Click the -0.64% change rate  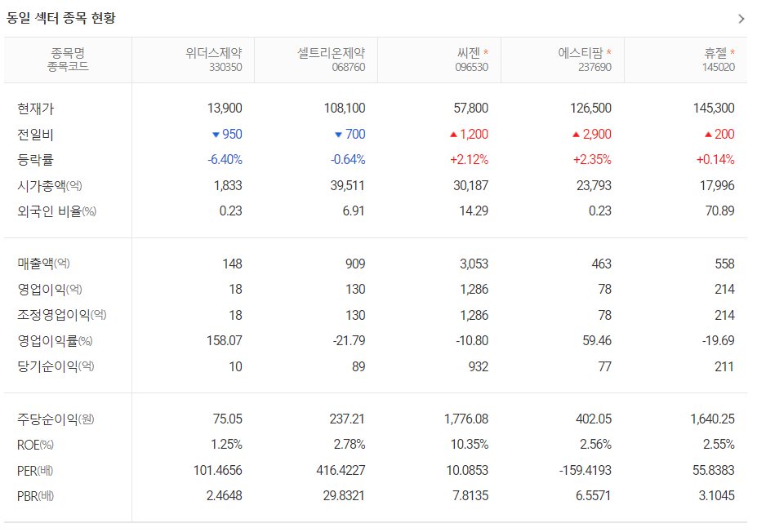pos(348,160)
